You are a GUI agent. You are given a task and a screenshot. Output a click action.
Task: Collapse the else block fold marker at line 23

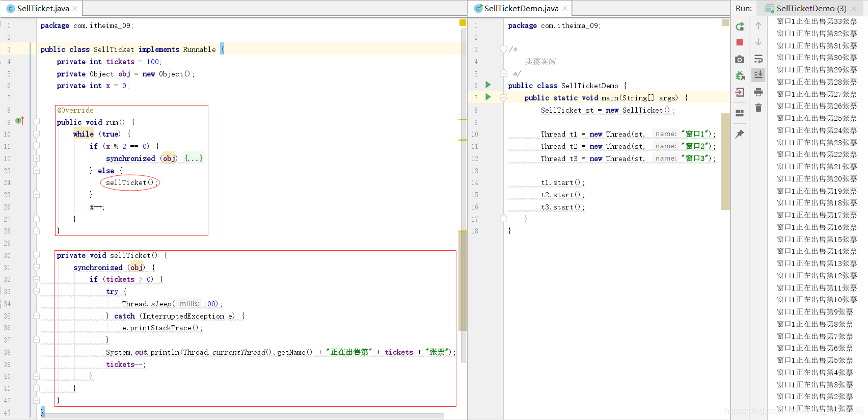(x=37, y=170)
